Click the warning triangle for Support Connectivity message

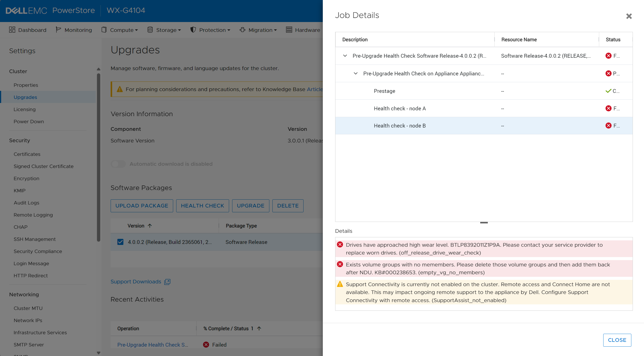tap(340, 284)
